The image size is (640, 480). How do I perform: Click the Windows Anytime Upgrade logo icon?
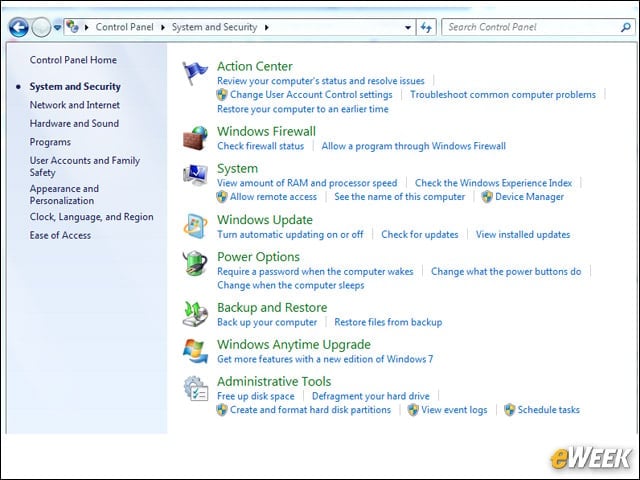[x=195, y=351]
